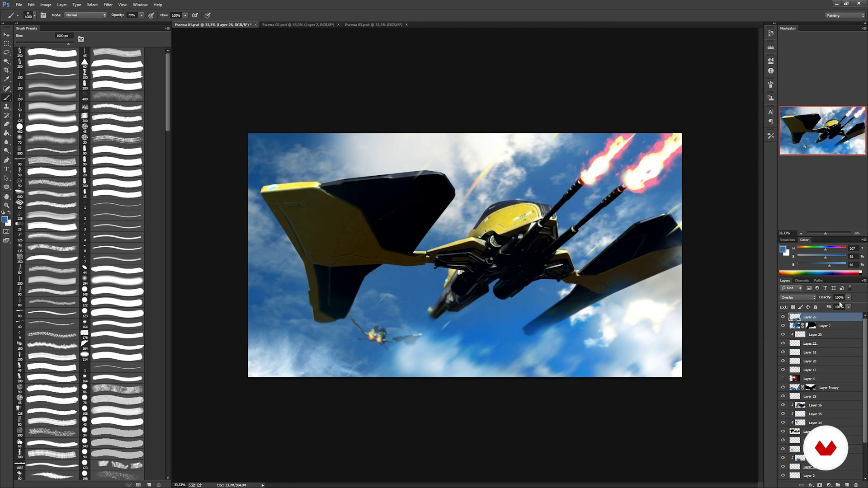Toggle layer filtering on/off switch
This screenshot has width=868, height=488.
[x=850, y=288]
